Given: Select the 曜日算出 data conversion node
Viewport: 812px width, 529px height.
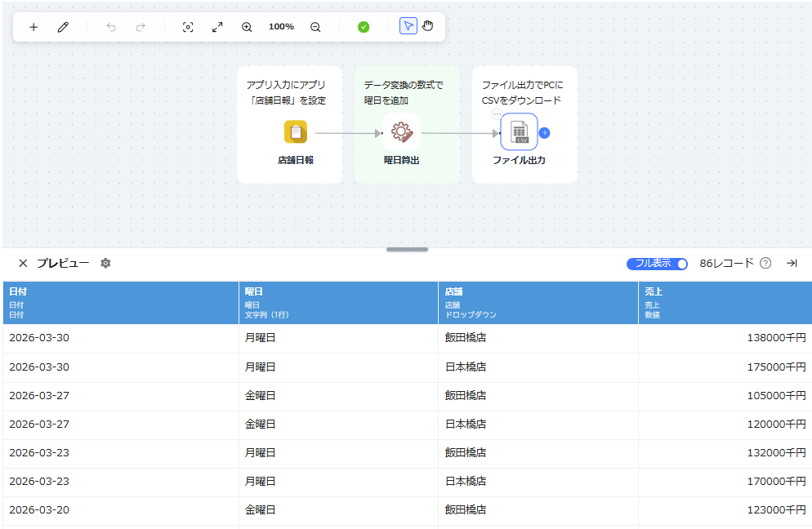Looking at the screenshot, I should point(401,132).
